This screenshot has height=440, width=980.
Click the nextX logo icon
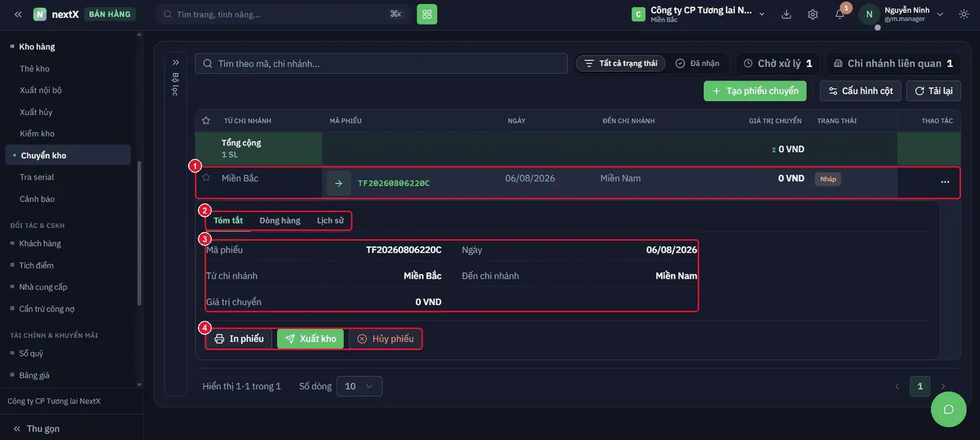tap(40, 14)
